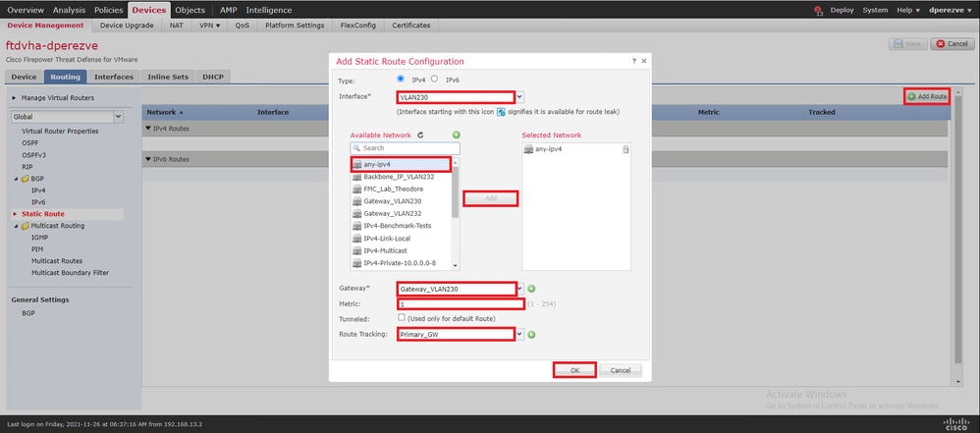Refresh the Available Network list
The width and height of the screenshot is (980, 433).
click(x=420, y=135)
